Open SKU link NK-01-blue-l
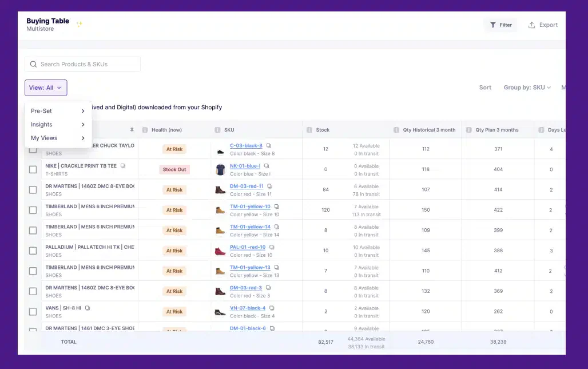 click(245, 166)
